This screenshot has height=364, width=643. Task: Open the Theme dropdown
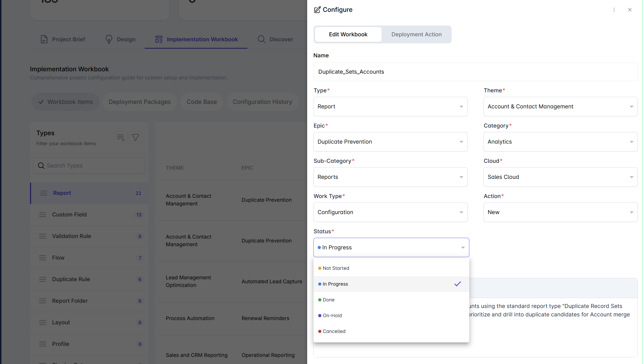pos(560,107)
